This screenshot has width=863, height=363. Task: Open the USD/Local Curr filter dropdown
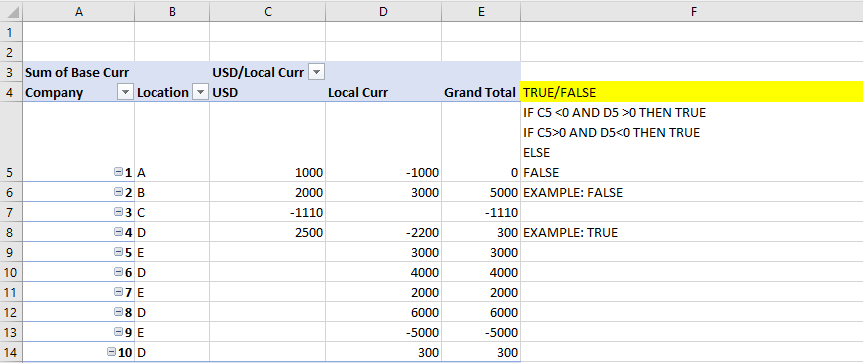click(x=316, y=72)
